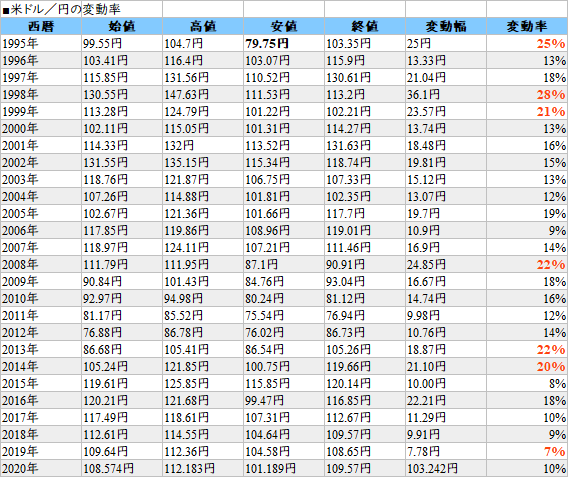
Task: Click the red 25% rate cell
Action: point(551,43)
